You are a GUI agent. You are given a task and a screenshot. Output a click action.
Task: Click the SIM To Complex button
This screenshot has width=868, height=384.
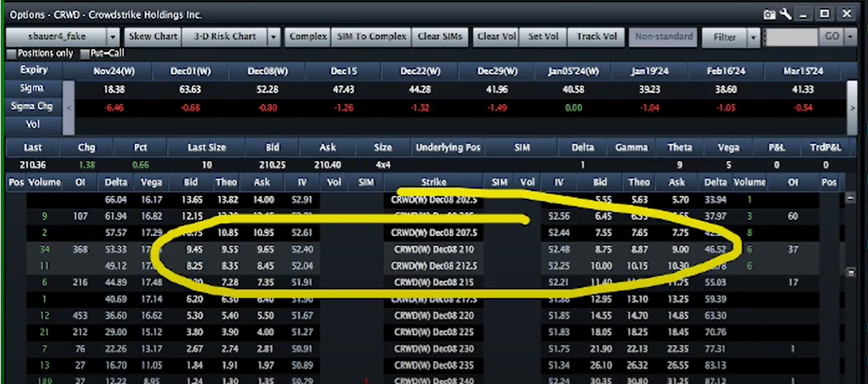pyautogui.click(x=372, y=36)
